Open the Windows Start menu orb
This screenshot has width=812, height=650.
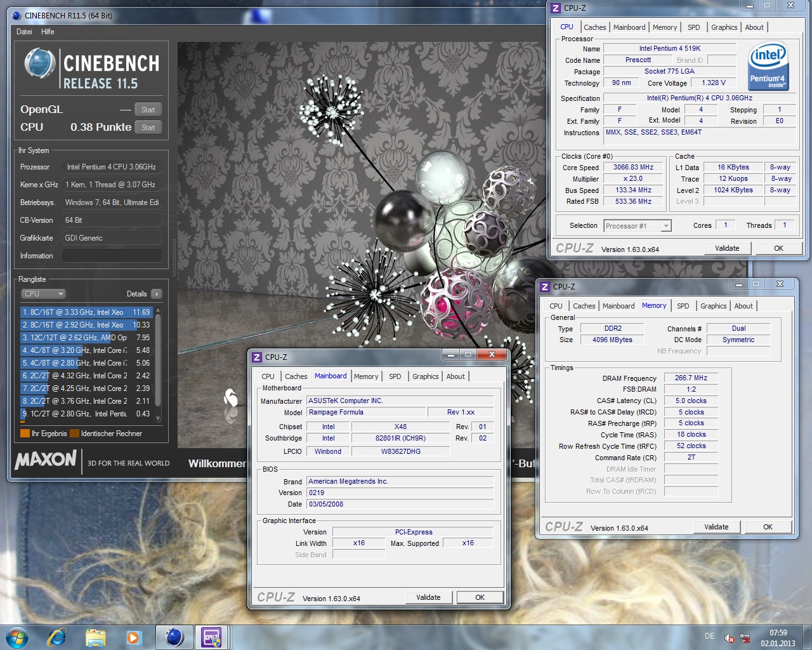pyautogui.click(x=17, y=637)
